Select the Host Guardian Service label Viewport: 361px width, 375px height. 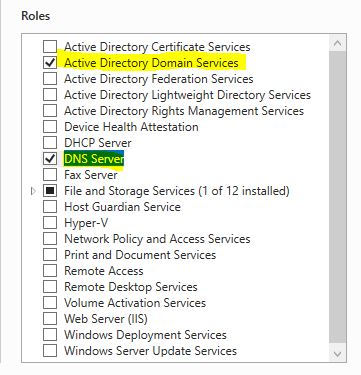click(x=122, y=207)
